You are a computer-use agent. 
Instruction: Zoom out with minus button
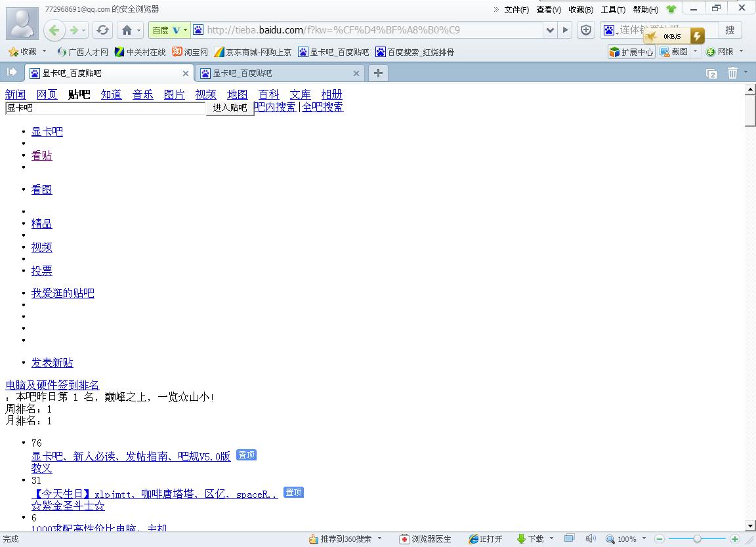tap(660, 539)
